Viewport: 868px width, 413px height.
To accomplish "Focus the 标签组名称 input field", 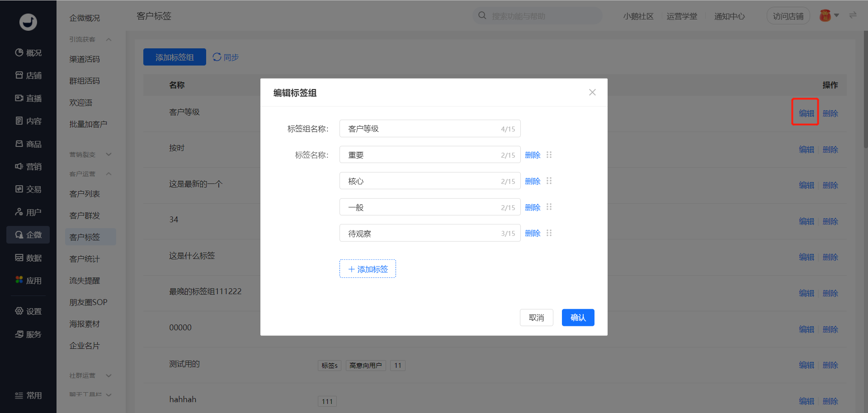I will click(430, 129).
